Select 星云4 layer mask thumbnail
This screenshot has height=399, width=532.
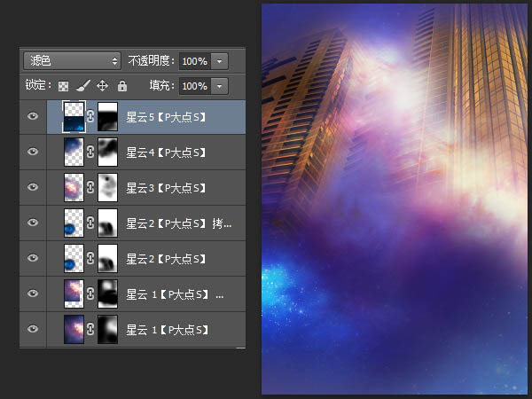click(107, 152)
